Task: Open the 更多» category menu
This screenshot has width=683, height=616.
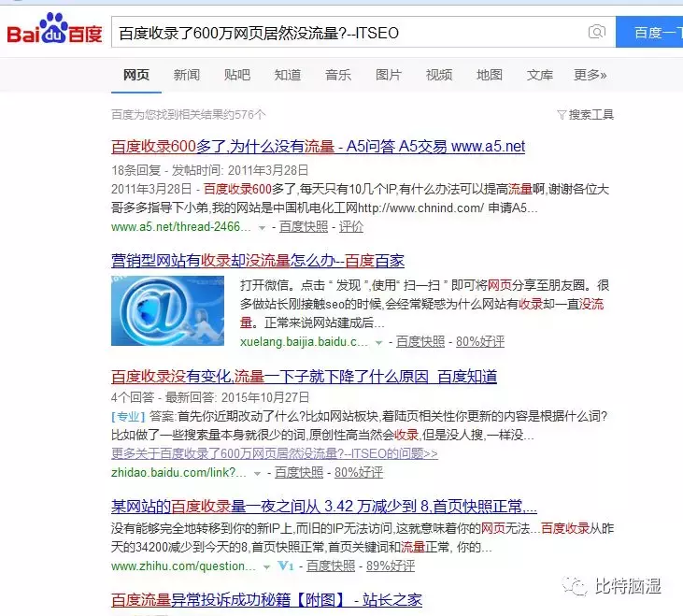Action: click(x=590, y=75)
